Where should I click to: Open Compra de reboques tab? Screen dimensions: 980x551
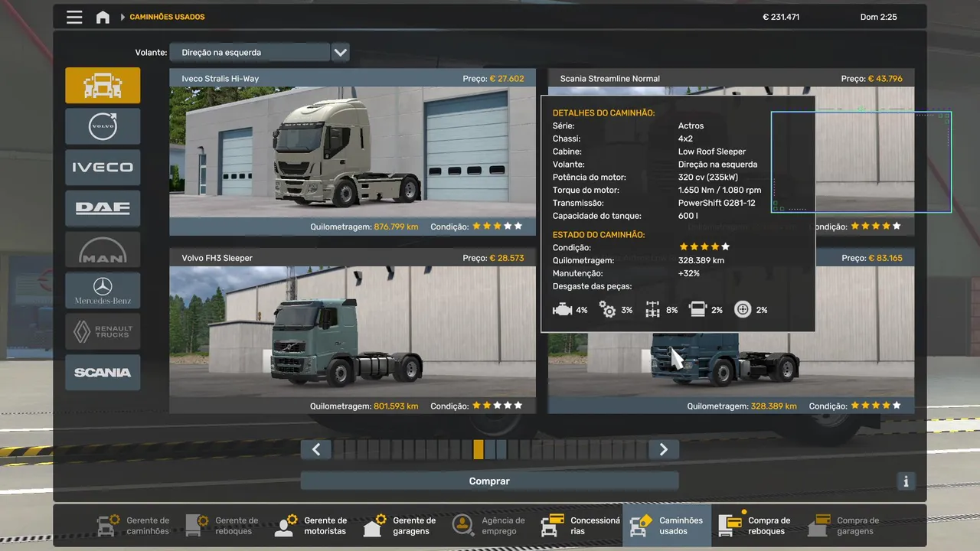point(756,526)
